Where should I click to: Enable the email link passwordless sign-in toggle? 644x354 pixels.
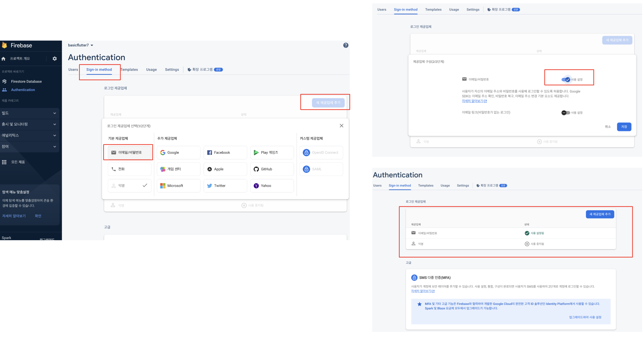coord(565,113)
